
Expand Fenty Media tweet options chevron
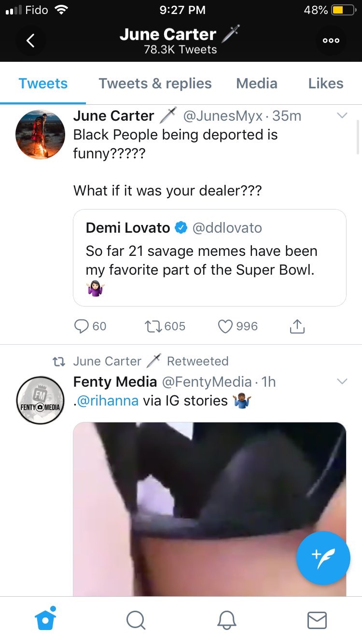(342, 381)
